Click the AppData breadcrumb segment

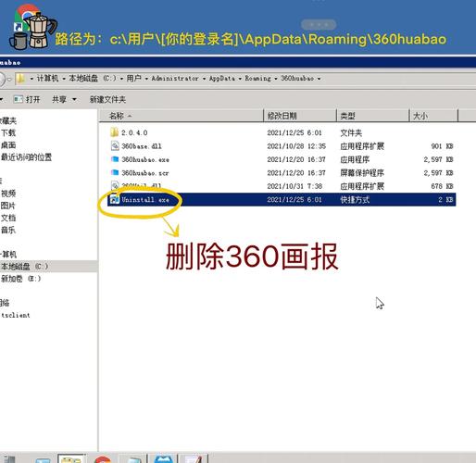click(x=221, y=79)
